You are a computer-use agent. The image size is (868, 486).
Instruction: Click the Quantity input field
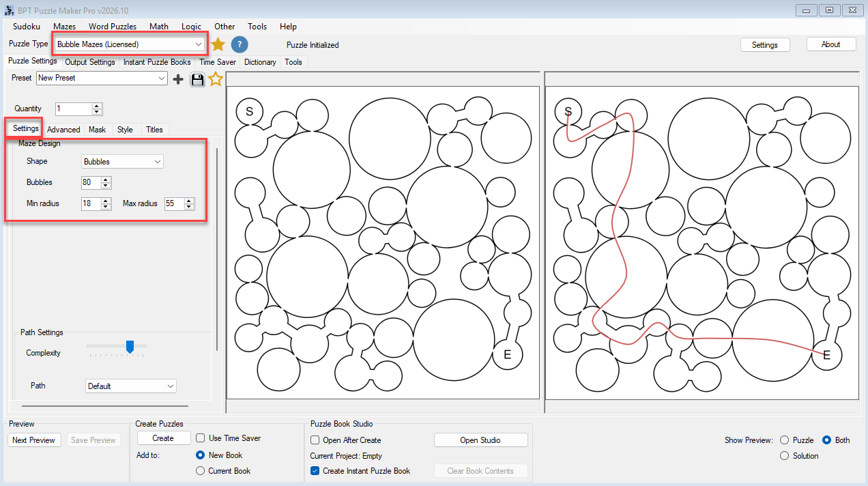click(x=74, y=109)
